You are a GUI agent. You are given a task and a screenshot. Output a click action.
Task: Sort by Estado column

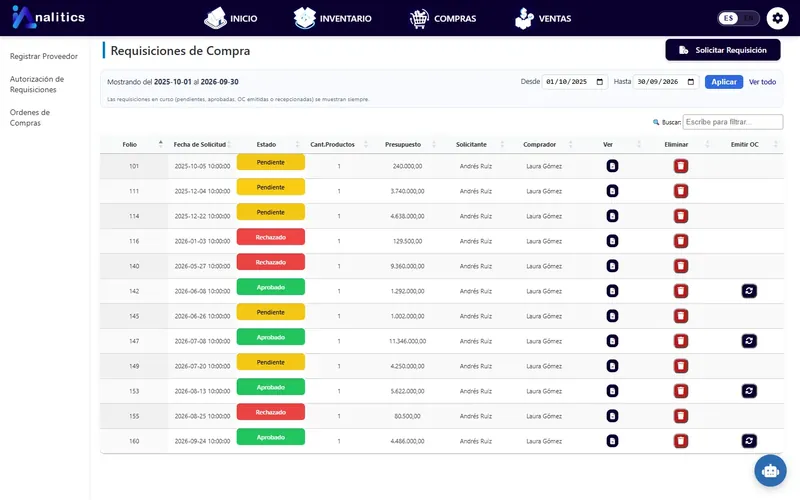[x=270, y=144]
